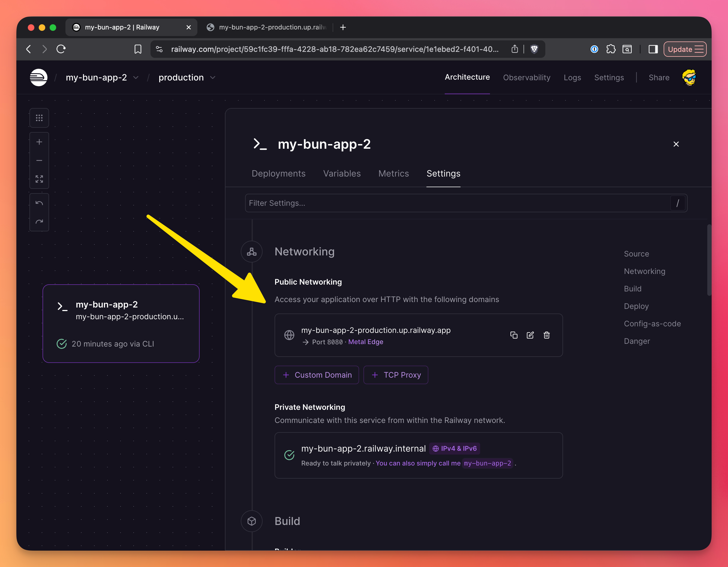Open the Observability tab

point(526,77)
